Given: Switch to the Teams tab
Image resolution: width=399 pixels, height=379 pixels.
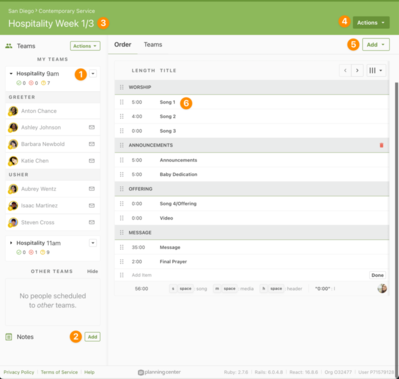Looking at the screenshot, I should coord(153,45).
